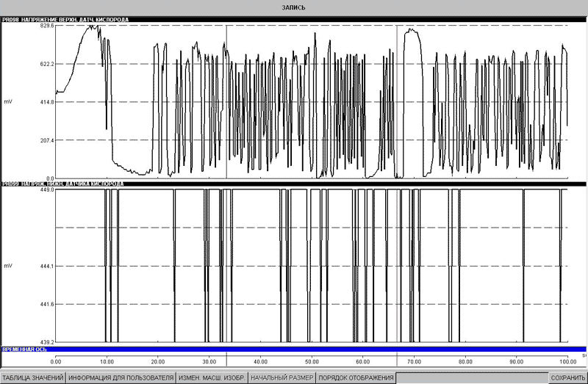This screenshot has width=588, height=384.
Task: Select the PR099 lower oxygen sensor header
Action: [x=294, y=184]
